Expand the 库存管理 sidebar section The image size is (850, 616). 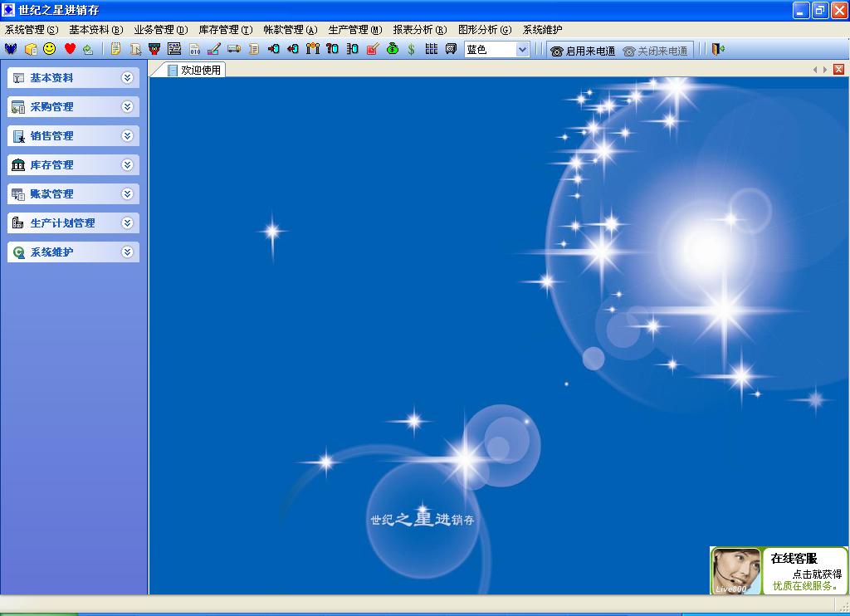click(x=127, y=165)
